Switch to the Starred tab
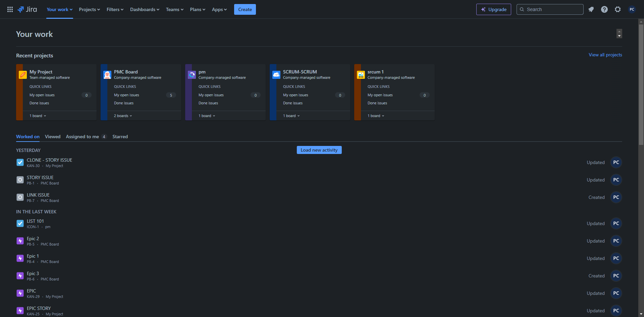The image size is (644, 317). click(120, 137)
